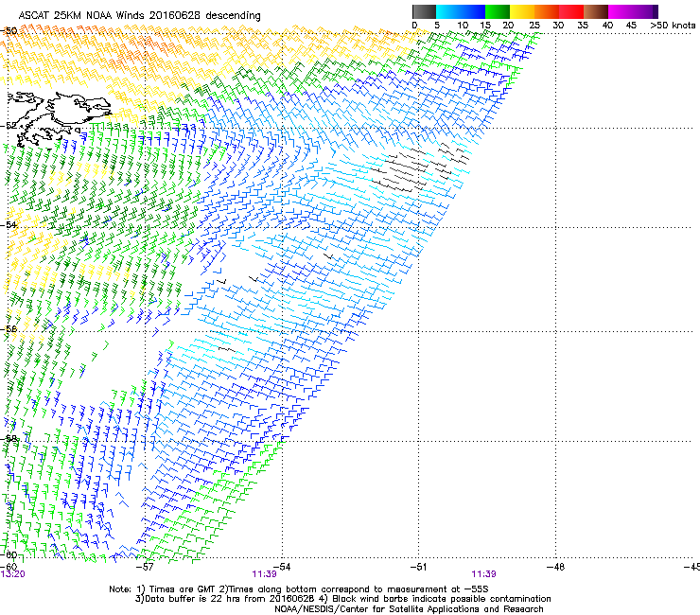Click the Falkland Islands coastline outline
The width and height of the screenshot is (700, 615).
59,118
